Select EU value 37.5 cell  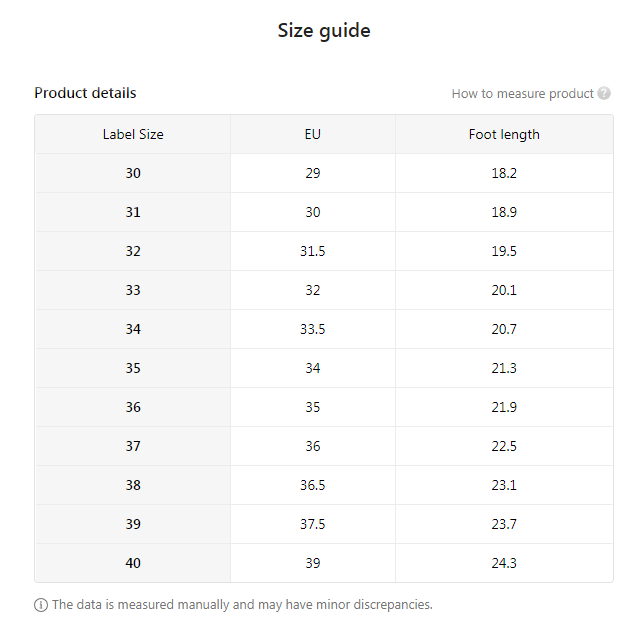[313, 524]
